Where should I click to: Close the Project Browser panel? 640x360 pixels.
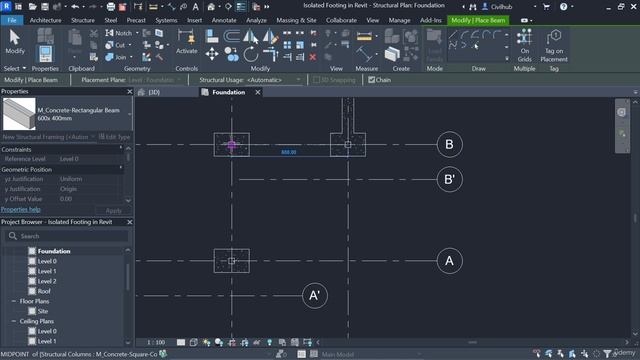(130, 222)
